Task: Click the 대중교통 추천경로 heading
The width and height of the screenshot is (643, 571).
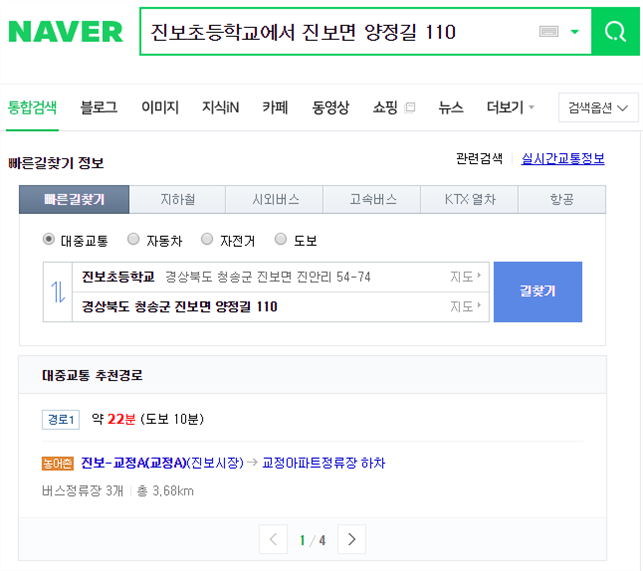Action: 92,375
